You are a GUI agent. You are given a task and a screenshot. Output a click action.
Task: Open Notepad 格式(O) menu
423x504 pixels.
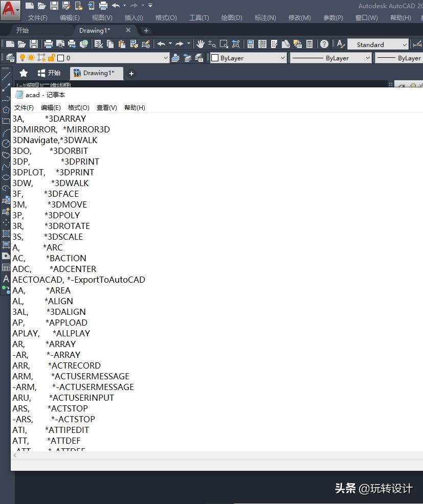(x=78, y=108)
